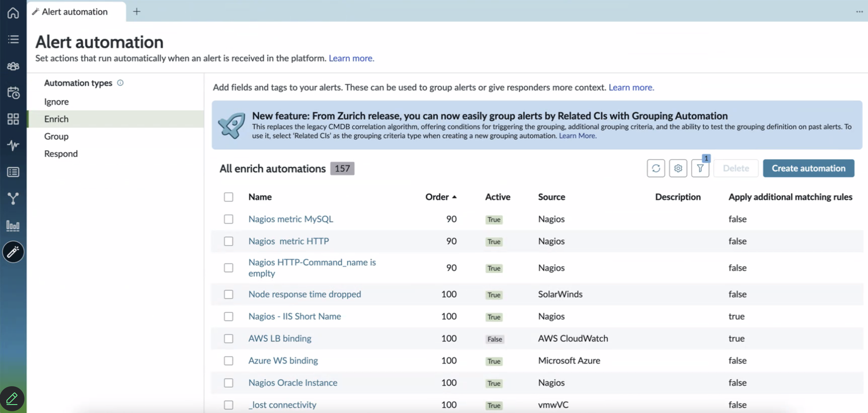Click the Delete button
The image size is (868, 413).
pos(736,168)
